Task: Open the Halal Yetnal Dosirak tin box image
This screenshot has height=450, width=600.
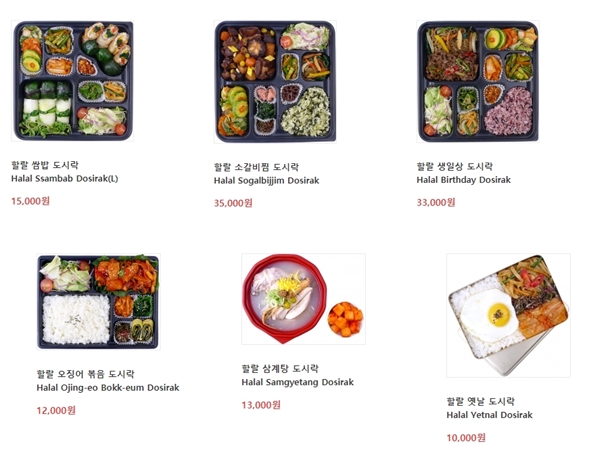Action: (509, 315)
